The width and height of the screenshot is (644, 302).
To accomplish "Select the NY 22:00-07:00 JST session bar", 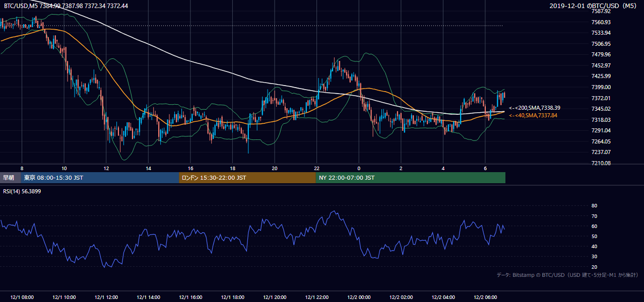I will click(410, 178).
